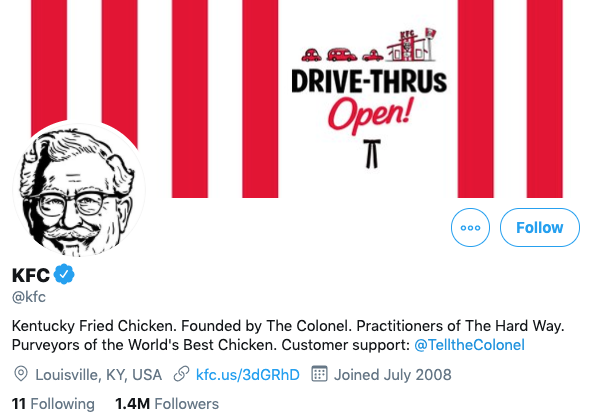Click the @kfc handle text
This screenshot has width=589, height=418.
[29, 297]
